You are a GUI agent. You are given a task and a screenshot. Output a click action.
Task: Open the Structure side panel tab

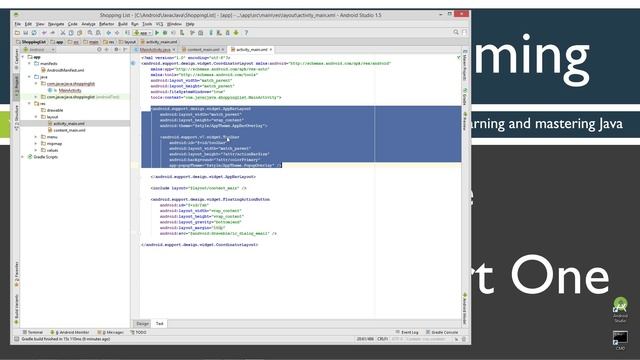click(16, 118)
